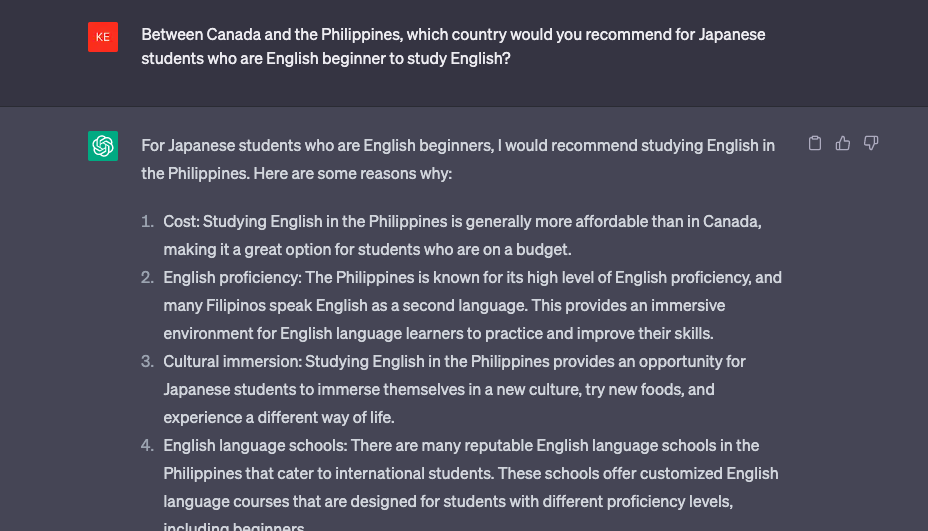Click the red KE user avatar
Screen dimensions: 928x531
[103, 37]
